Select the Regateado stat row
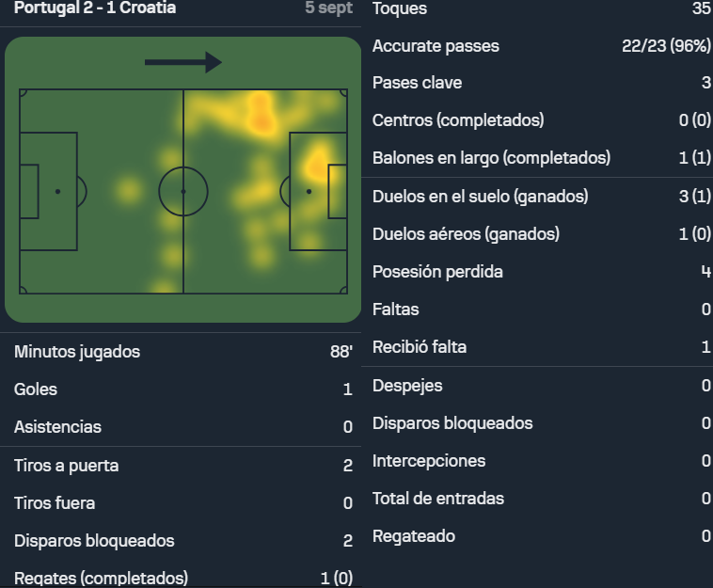713x588 pixels. coord(541,536)
